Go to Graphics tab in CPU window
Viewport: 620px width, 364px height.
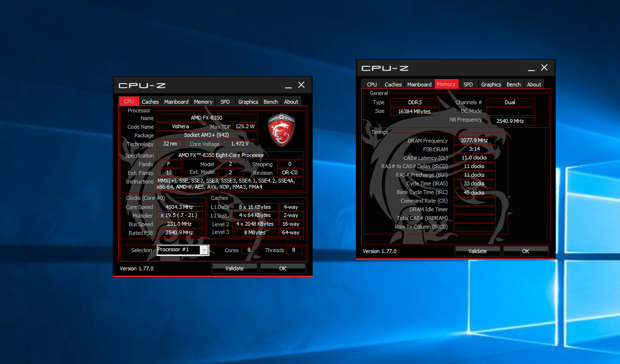click(248, 102)
